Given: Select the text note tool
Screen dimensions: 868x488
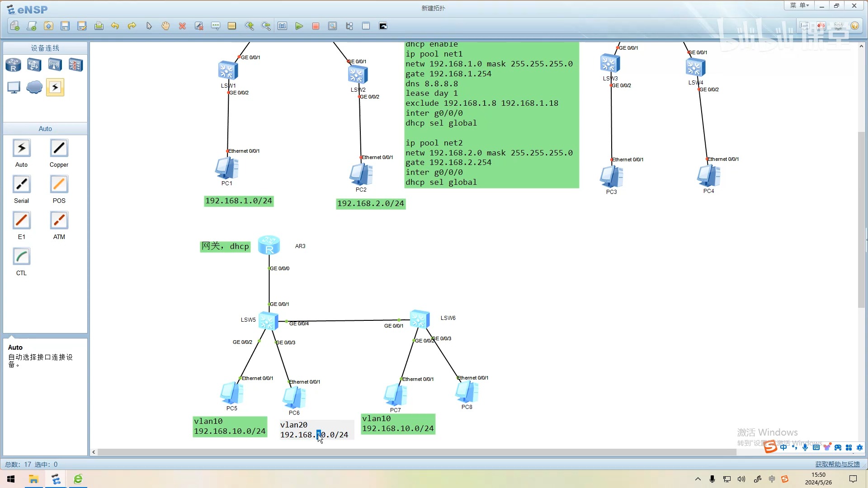Looking at the screenshot, I should [x=215, y=26].
